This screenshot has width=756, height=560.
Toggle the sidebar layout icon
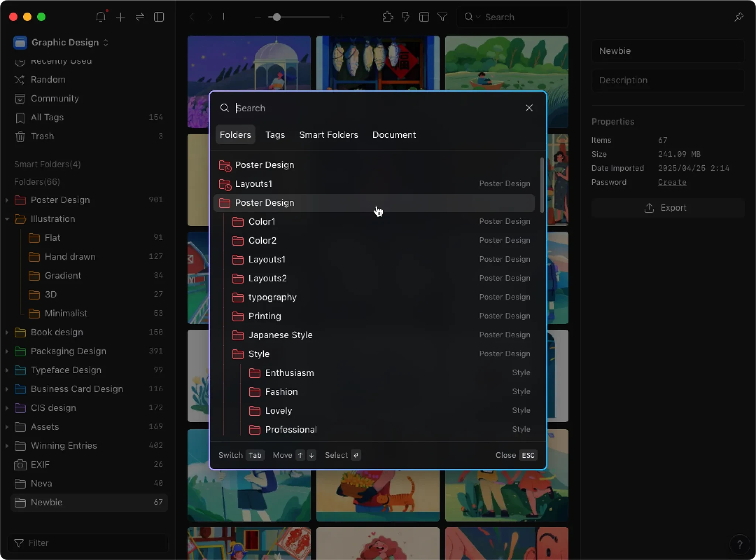[159, 17]
